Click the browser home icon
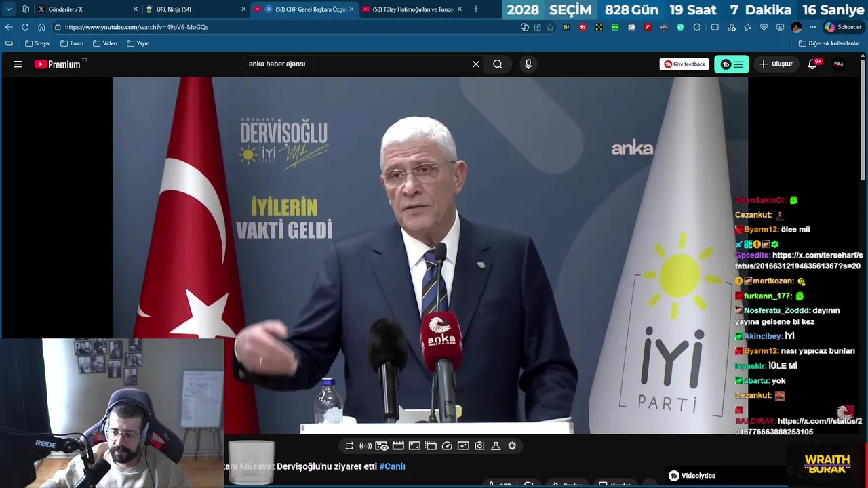 (x=41, y=27)
